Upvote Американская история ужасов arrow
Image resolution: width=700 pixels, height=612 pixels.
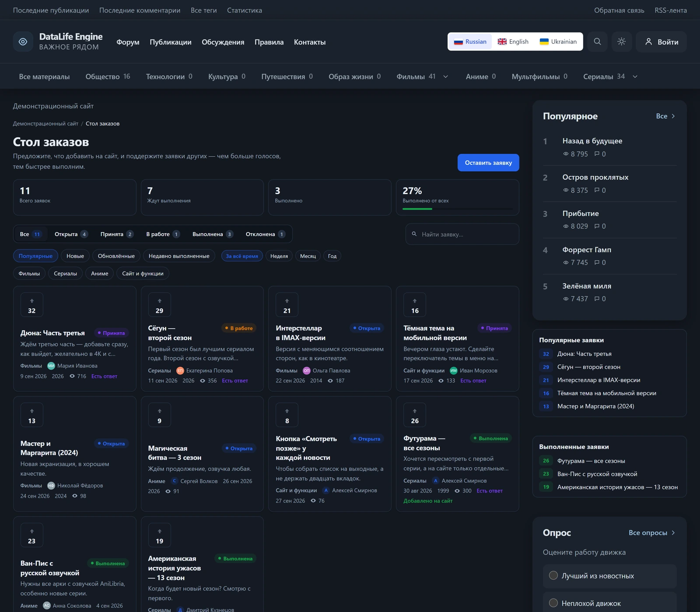pos(160,535)
